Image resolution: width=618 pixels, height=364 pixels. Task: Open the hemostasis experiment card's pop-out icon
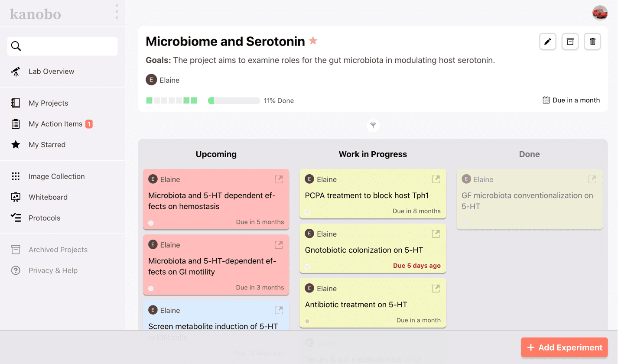point(279,179)
